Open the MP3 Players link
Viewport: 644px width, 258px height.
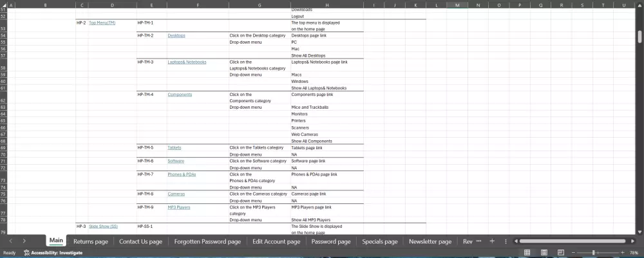(178, 208)
